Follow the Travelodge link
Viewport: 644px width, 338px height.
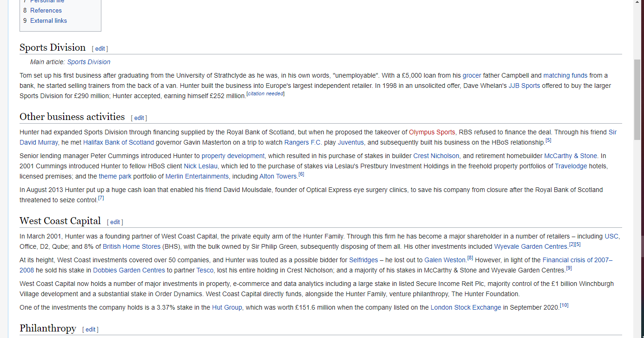click(571, 166)
